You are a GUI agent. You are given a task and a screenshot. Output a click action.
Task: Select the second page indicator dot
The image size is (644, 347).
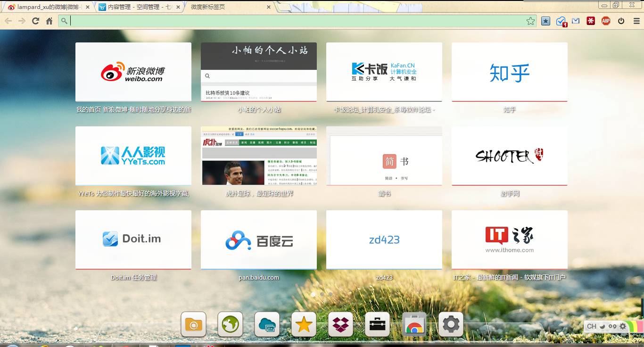(x=322, y=294)
